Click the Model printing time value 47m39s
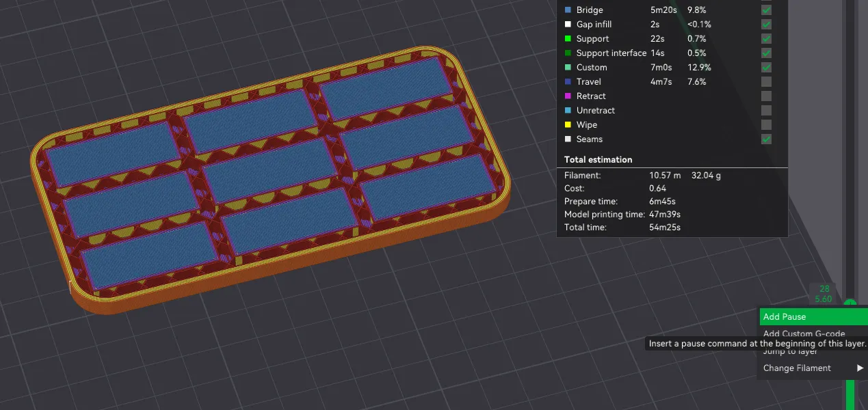This screenshot has width=868, height=410. click(x=664, y=215)
